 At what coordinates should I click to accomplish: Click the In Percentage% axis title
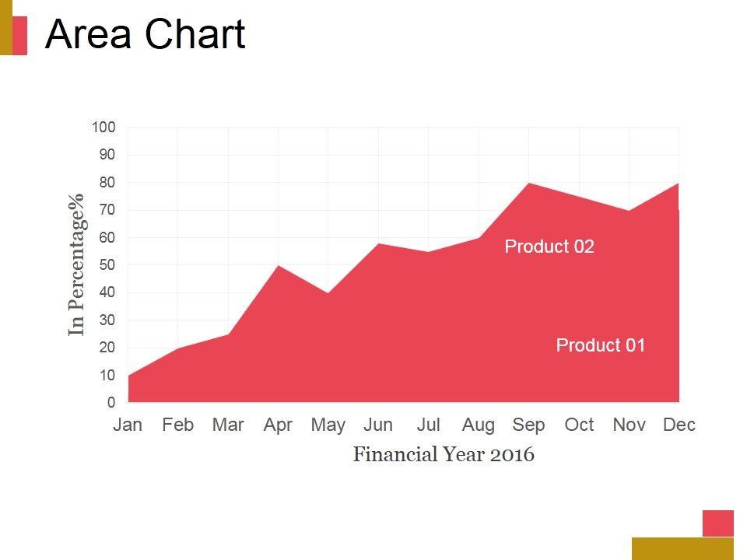76,265
